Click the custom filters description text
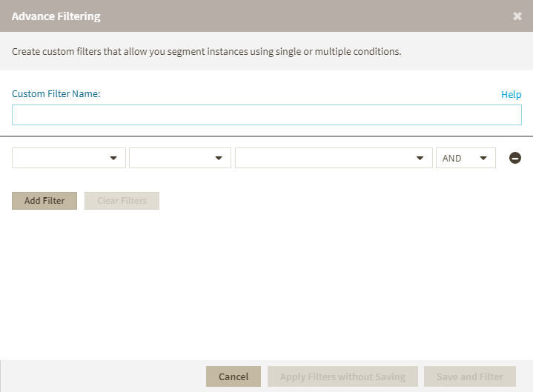Viewport: 533px width, 392px height. (x=207, y=52)
